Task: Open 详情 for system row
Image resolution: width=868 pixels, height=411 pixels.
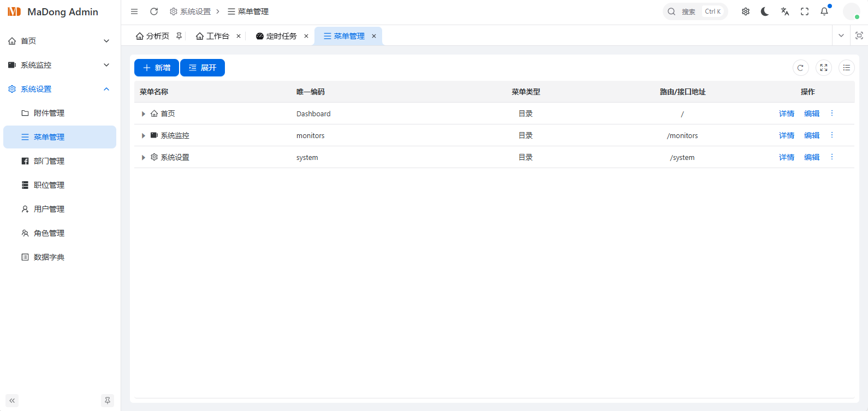Action: pyautogui.click(x=787, y=157)
